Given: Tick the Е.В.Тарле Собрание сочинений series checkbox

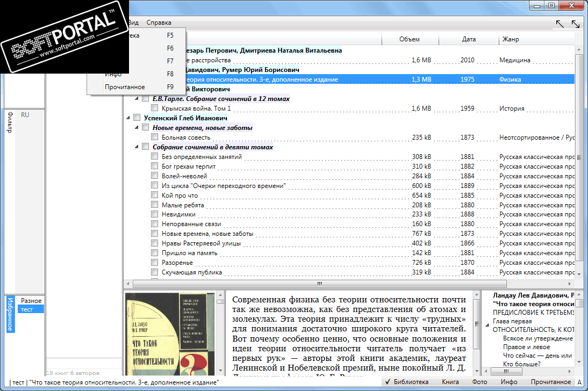Looking at the screenshot, I should [x=146, y=98].
